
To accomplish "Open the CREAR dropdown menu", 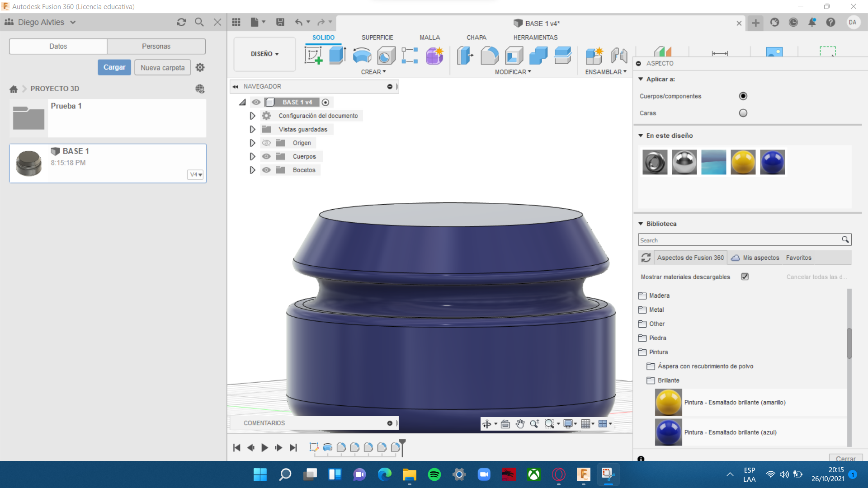I will (373, 72).
